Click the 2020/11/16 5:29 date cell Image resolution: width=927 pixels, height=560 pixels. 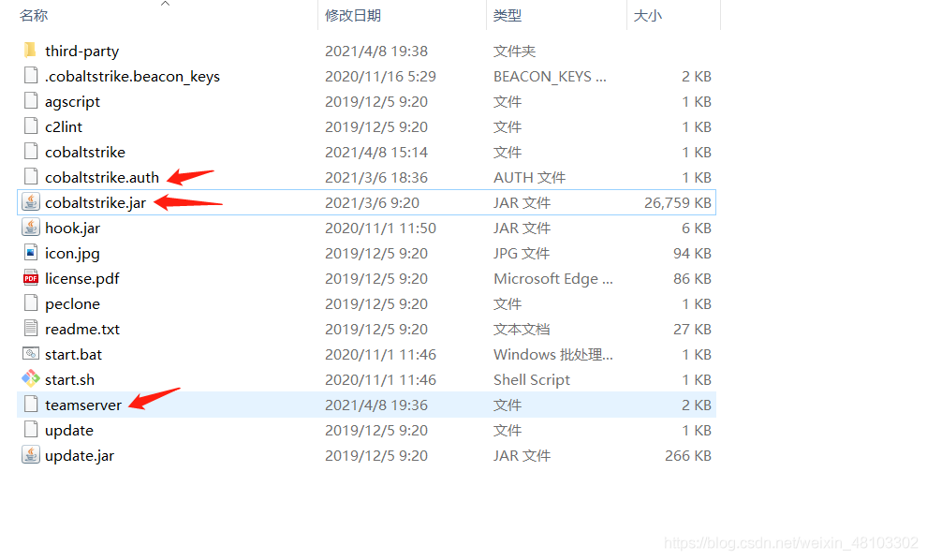381,77
